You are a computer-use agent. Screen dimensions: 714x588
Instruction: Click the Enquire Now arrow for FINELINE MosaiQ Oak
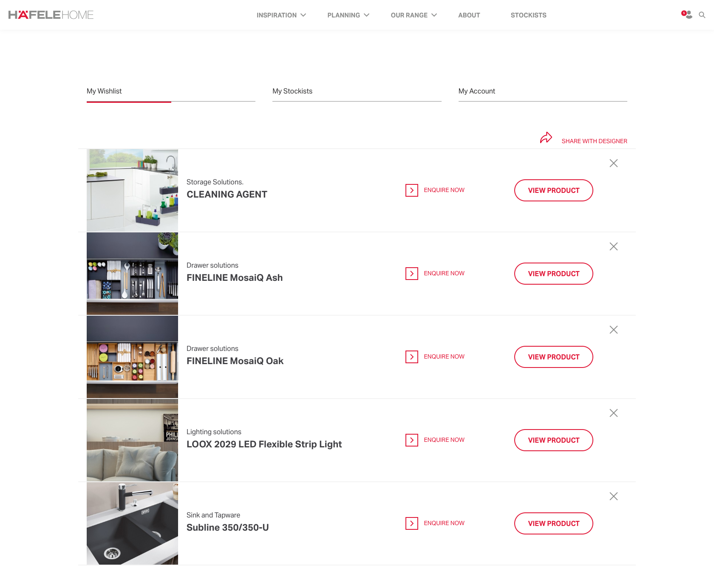[x=411, y=356]
